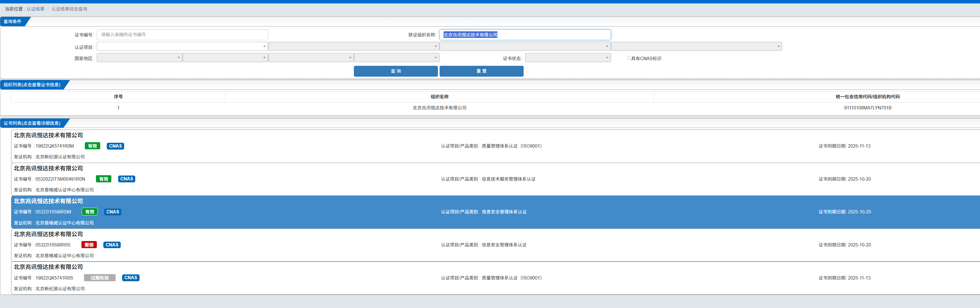
Task: Open certificate 05322I10588R0M entry
Action: pos(495,212)
